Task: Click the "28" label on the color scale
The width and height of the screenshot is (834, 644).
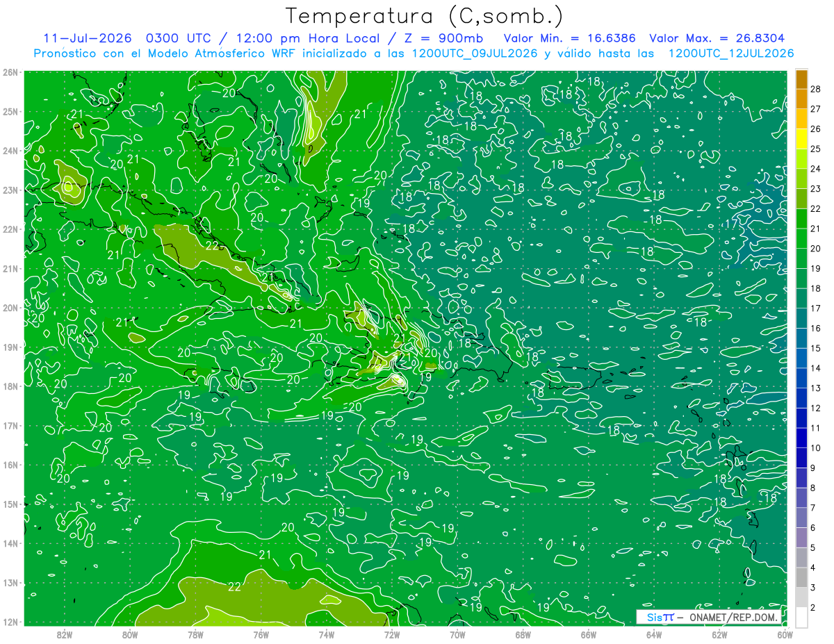Action: (x=816, y=89)
